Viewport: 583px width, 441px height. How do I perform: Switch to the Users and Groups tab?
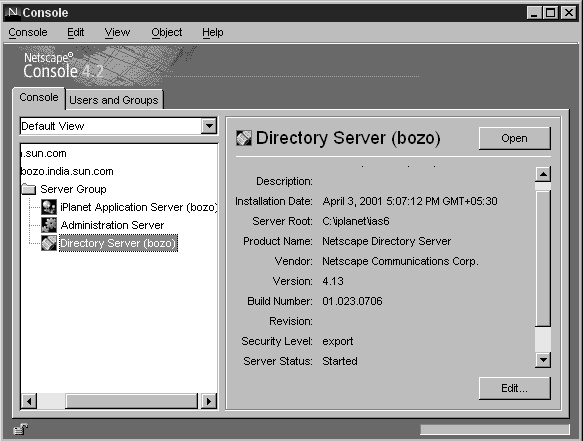(114, 100)
